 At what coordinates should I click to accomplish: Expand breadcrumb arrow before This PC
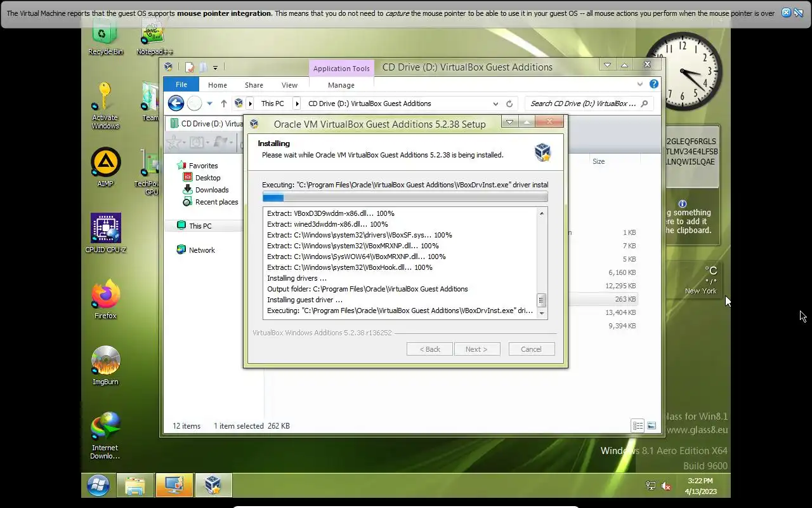click(250, 104)
